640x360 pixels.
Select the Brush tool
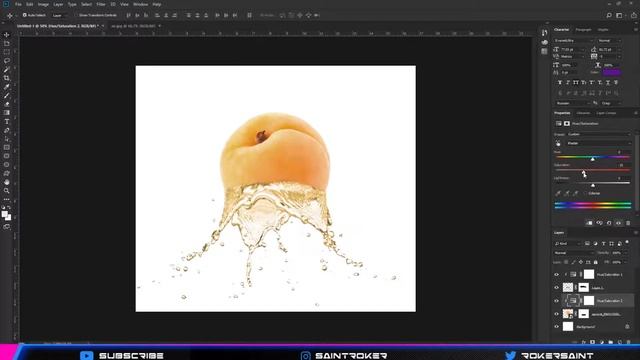pos(7,96)
